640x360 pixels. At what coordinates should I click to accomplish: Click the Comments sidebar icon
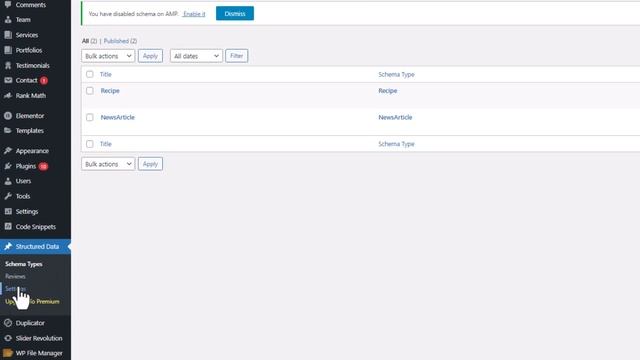[8, 4]
